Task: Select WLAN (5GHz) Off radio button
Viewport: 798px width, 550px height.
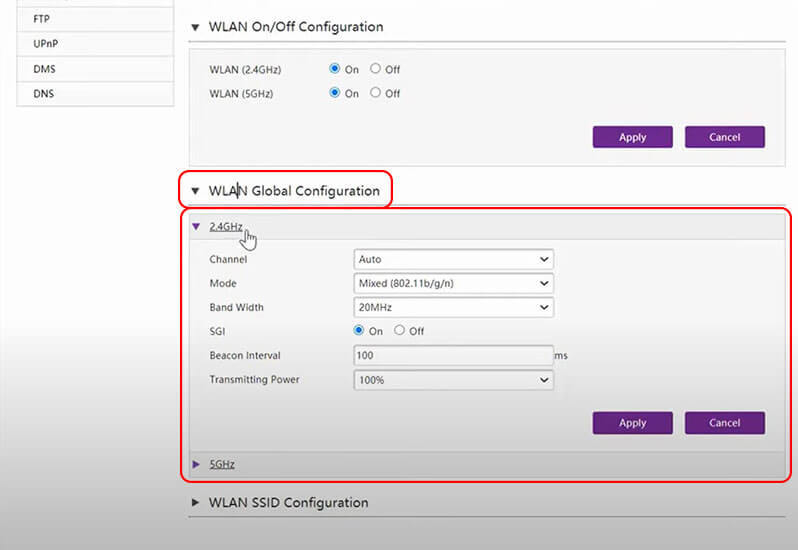Action: coord(376,93)
